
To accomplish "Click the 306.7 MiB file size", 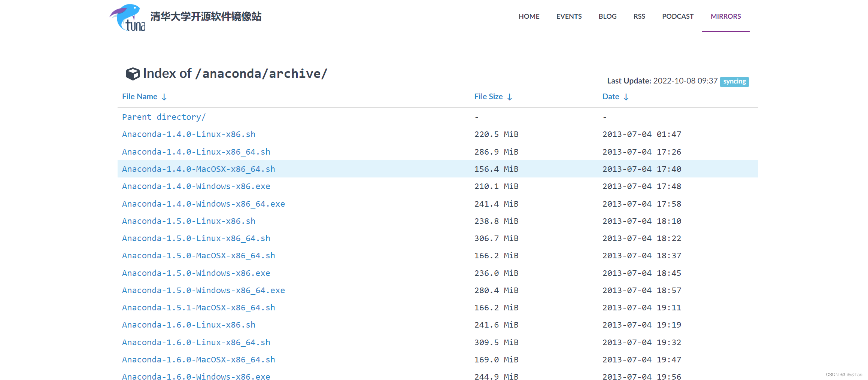I will (x=496, y=238).
